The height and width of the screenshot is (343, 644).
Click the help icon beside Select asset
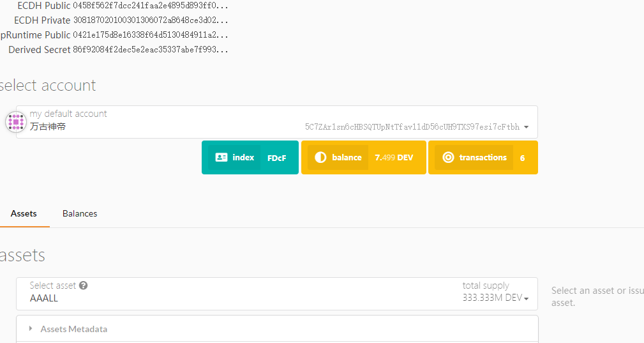point(83,286)
